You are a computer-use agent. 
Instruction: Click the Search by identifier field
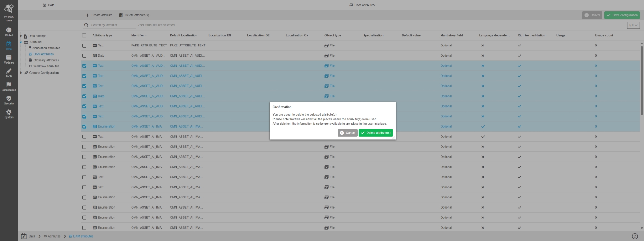113,25
